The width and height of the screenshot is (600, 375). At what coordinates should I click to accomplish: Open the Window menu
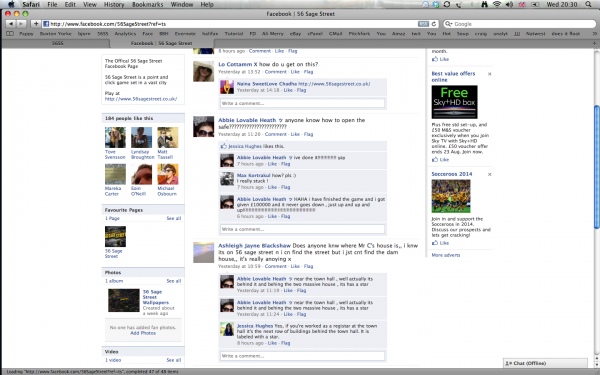click(x=182, y=4)
